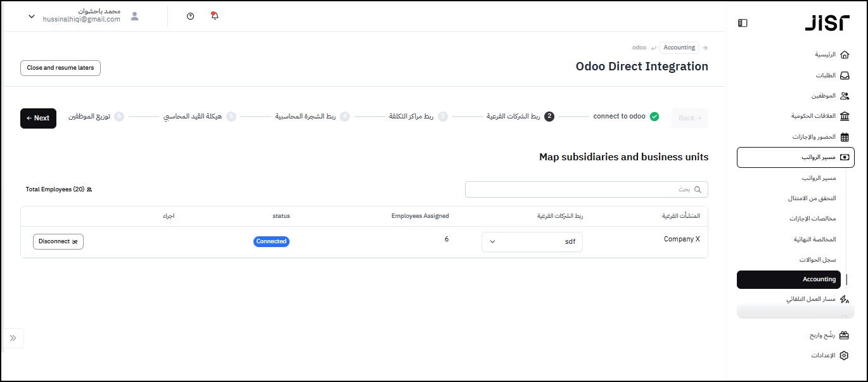The width and height of the screenshot is (868, 382).
Task: Expand the user account dropdown chevron
Action: tap(32, 16)
